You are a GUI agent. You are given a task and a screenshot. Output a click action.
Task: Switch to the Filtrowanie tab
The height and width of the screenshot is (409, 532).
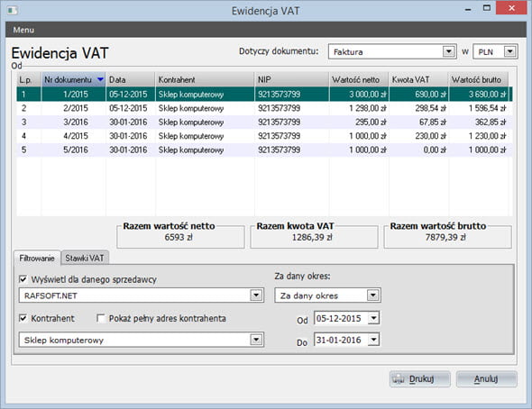tap(37, 258)
